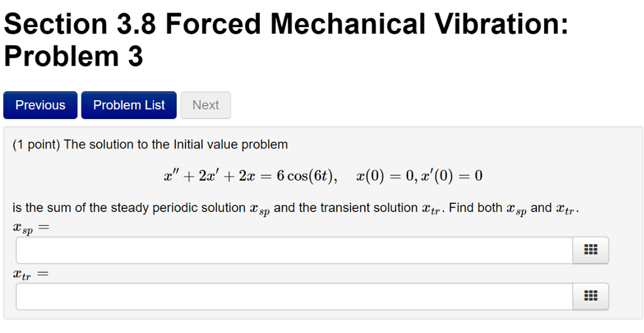Viewport: 644px width, 333px height.
Task: Click the sentence "is the sum of the steady periodic solution"
Action: point(129,208)
